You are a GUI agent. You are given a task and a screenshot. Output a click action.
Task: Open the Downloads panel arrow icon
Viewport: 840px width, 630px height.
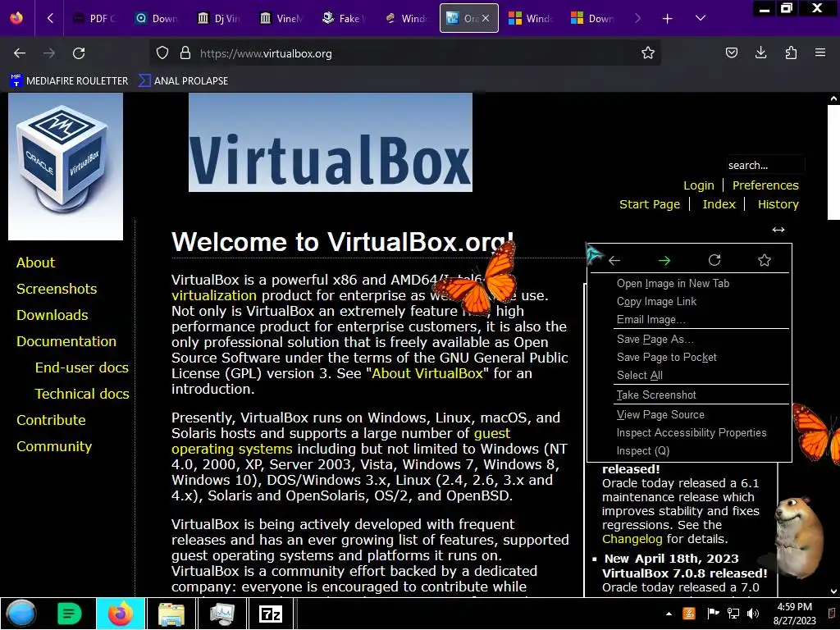[760, 52]
